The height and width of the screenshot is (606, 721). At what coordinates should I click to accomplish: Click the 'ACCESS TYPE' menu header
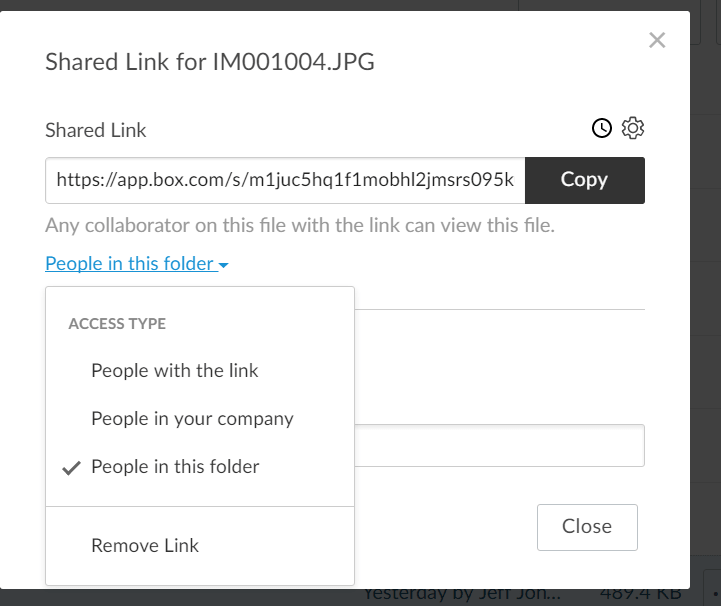[117, 324]
